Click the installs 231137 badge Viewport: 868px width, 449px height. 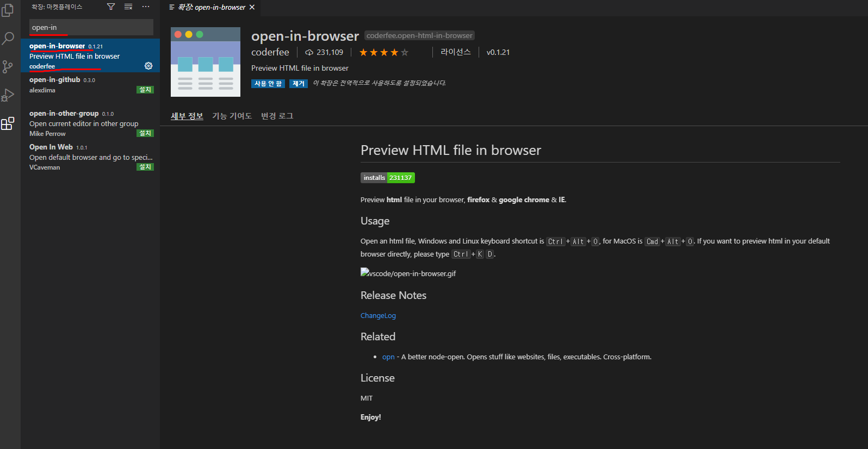[388, 178]
